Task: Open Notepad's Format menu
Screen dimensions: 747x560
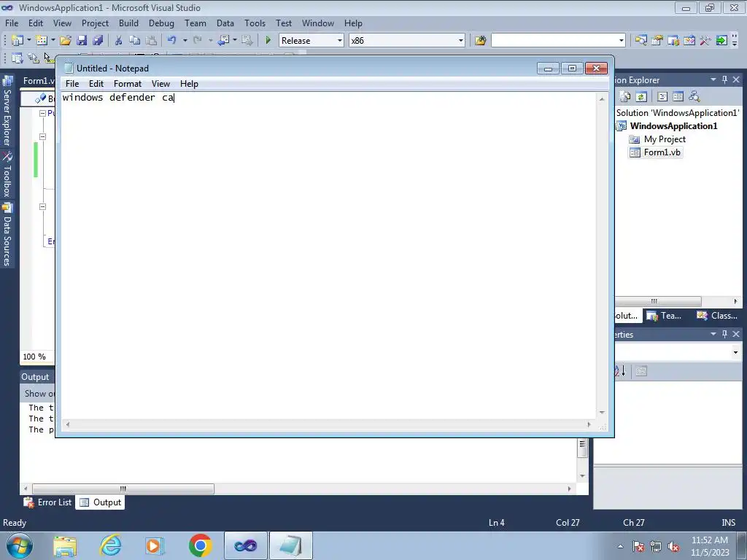Action: click(x=127, y=84)
